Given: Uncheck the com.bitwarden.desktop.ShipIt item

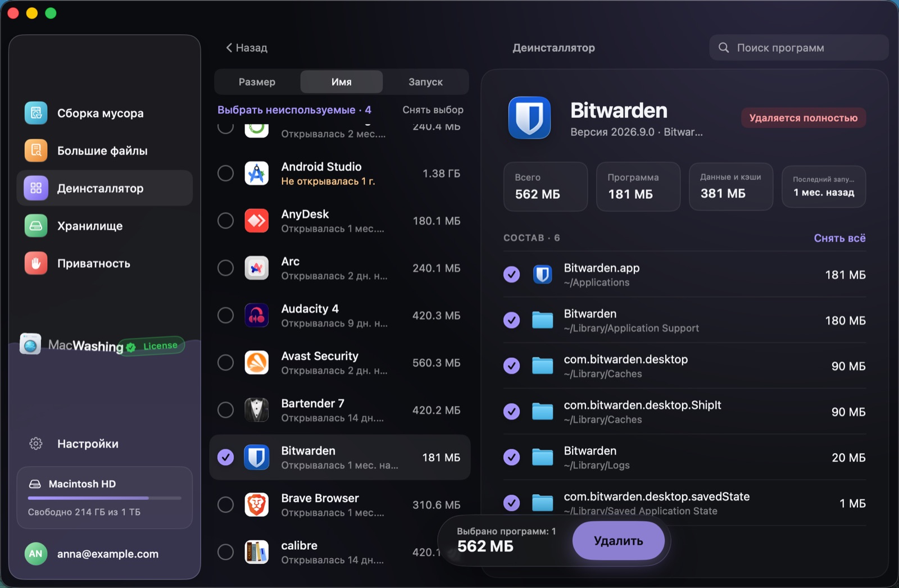Looking at the screenshot, I should click(x=511, y=412).
